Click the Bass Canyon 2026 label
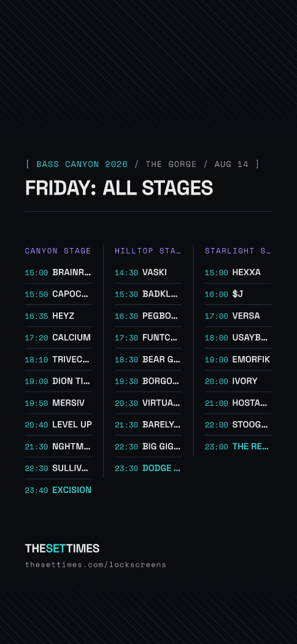 (82, 165)
